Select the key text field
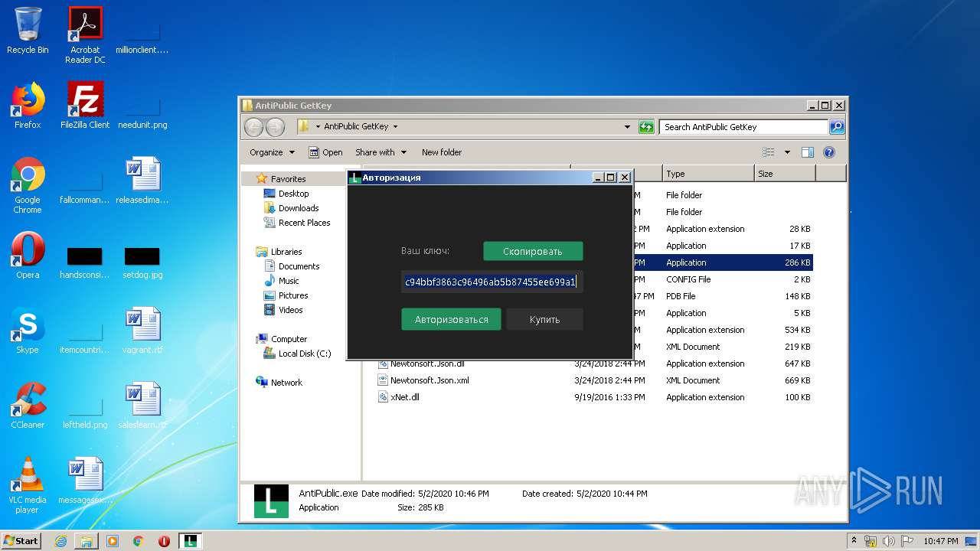 pyautogui.click(x=492, y=282)
